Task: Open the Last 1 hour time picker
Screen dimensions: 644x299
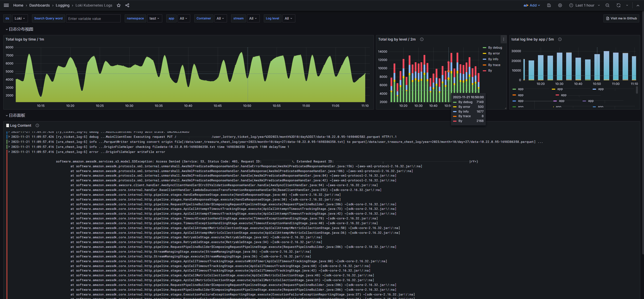Action: tap(585, 5)
